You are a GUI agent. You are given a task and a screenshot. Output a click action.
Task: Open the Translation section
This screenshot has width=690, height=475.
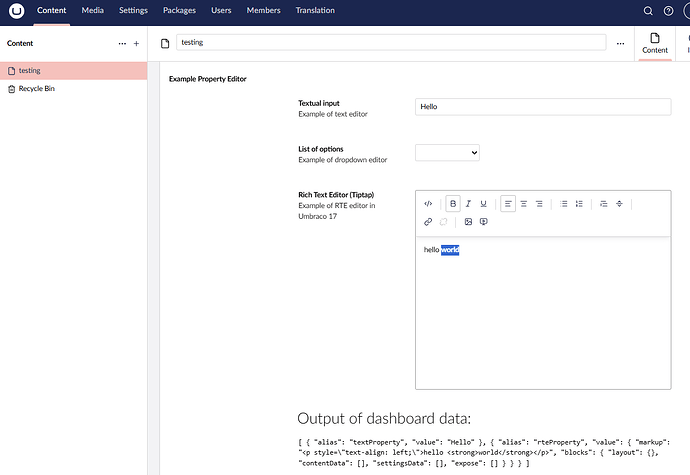316,10
